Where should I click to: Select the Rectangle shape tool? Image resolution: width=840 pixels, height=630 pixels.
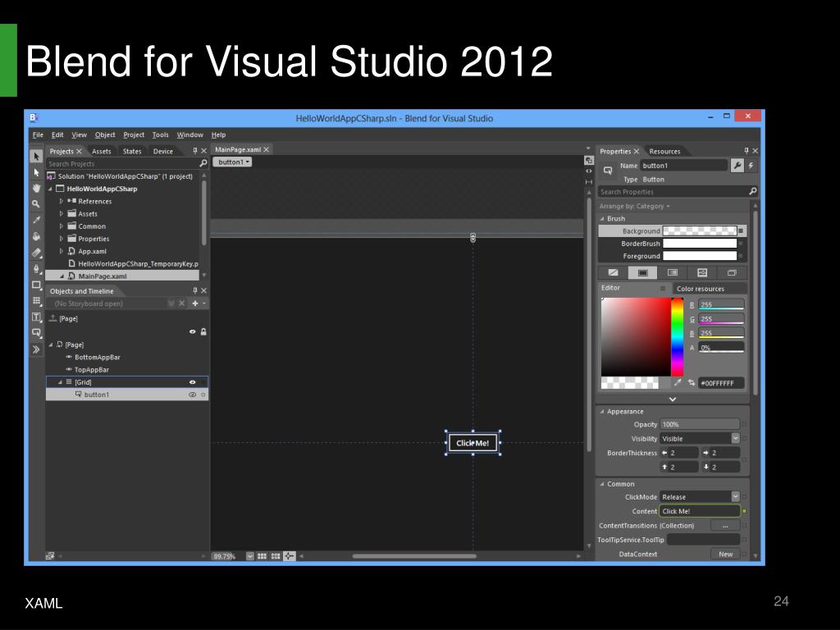click(36, 285)
